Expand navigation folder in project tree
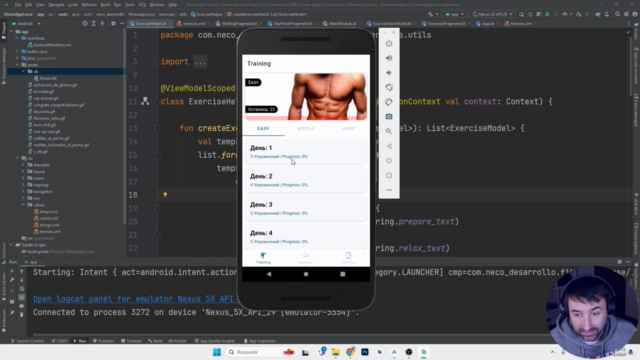Screen dimensions: 640x360 point(23,191)
